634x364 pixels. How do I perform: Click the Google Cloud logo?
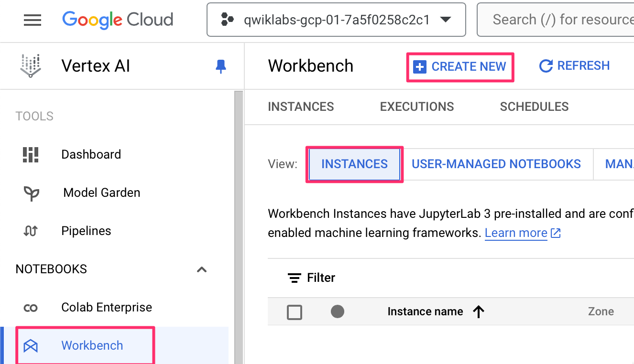pos(118,20)
